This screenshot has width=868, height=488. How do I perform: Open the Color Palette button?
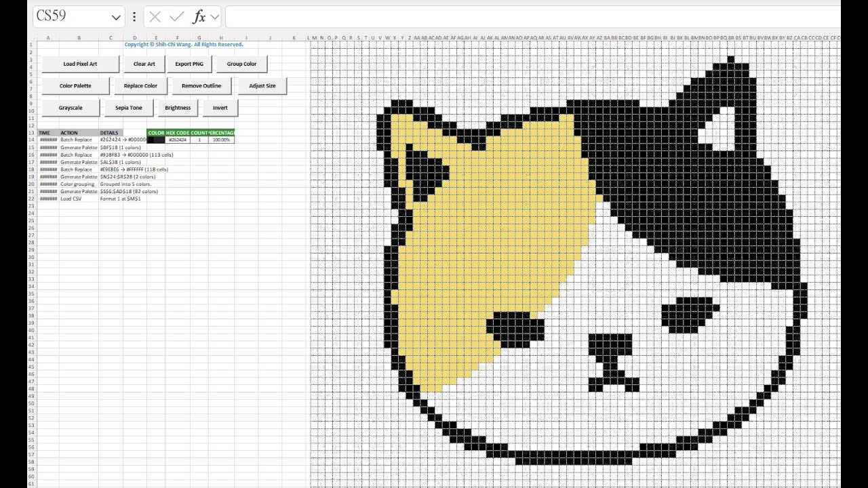pyautogui.click(x=75, y=86)
